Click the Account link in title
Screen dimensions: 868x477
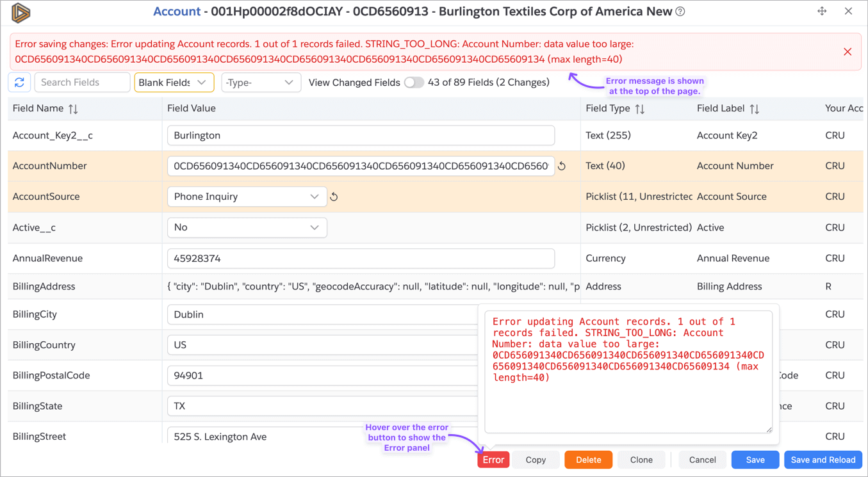pos(176,12)
